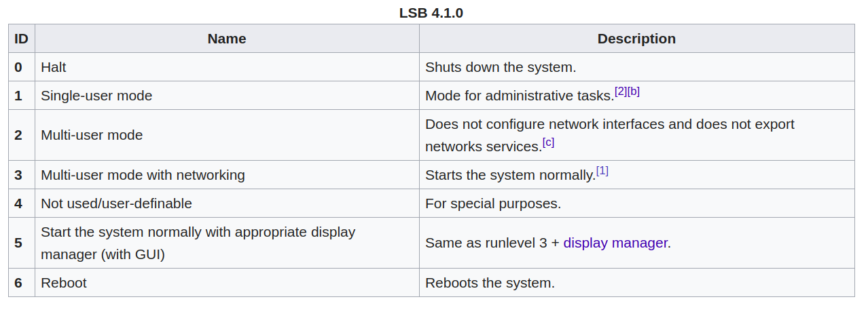Open footnote reference [c]
The height and width of the screenshot is (312, 868).
click(548, 142)
